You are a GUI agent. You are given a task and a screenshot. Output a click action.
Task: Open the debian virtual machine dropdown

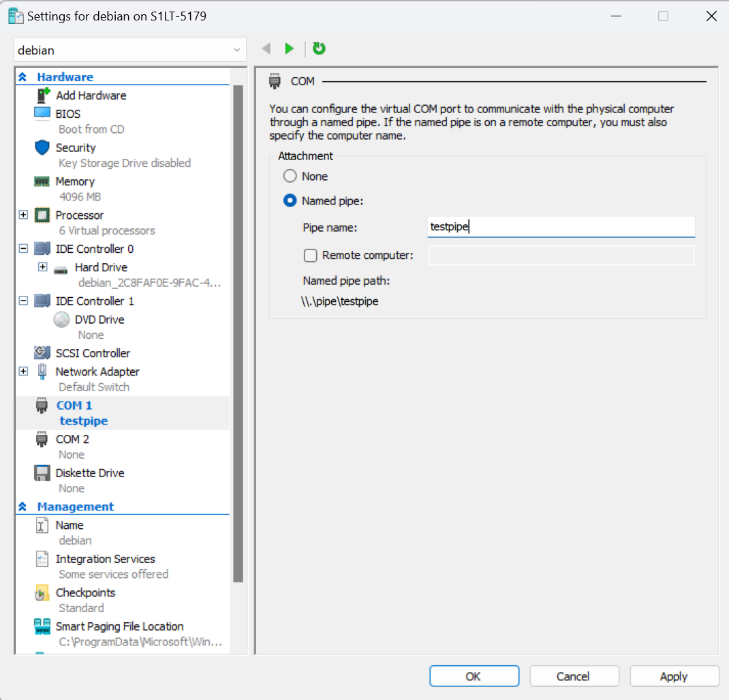click(x=129, y=50)
